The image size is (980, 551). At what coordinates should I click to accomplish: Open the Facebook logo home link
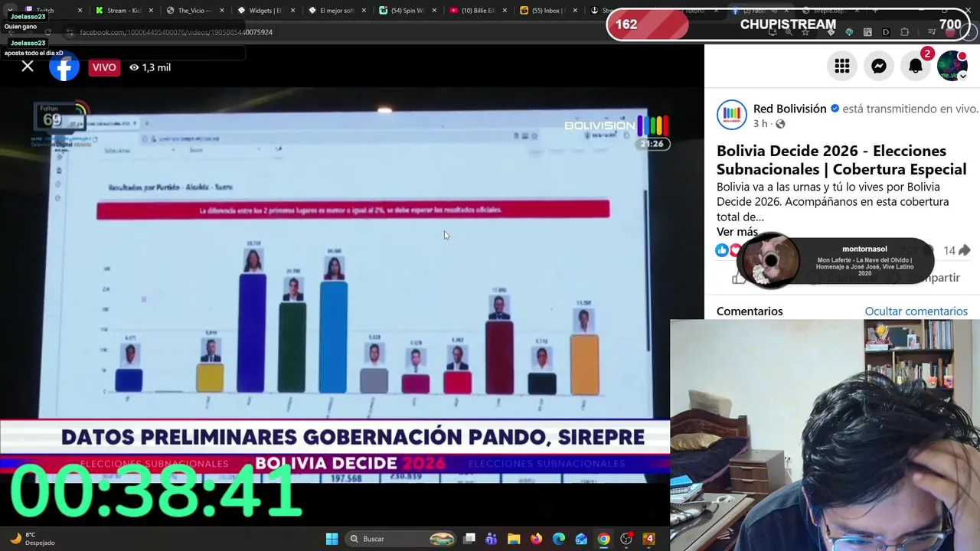(64, 67)
